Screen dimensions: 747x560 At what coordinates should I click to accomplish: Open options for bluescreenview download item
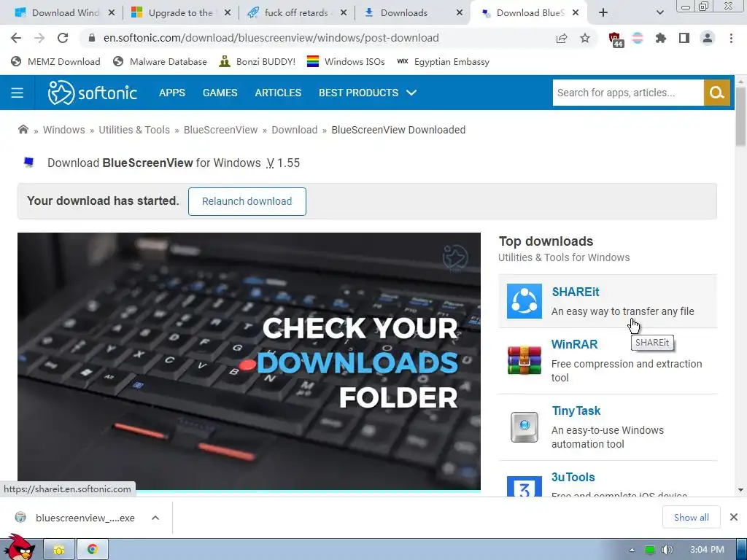point(155,518)
